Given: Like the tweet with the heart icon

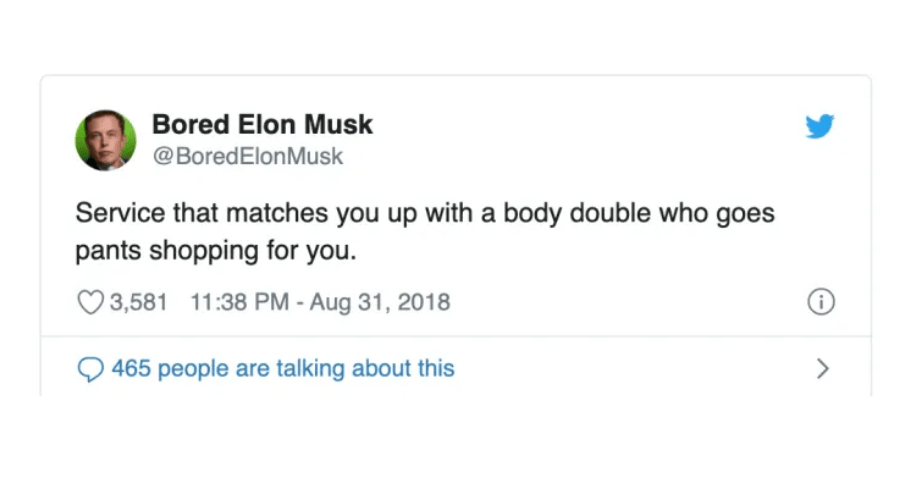Looking at the screenshot, I should point(90,302).
